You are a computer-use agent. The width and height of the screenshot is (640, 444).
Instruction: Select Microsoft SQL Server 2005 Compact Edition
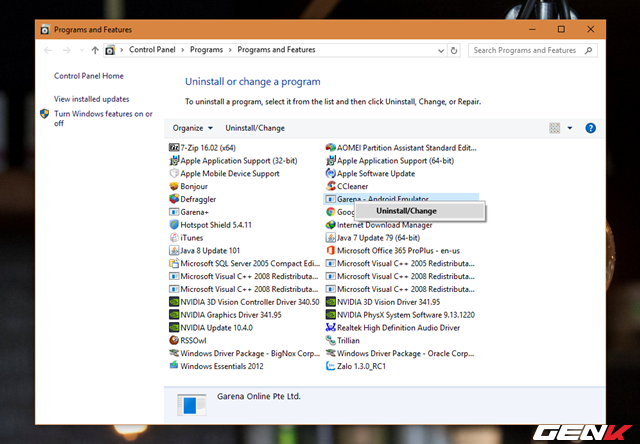point(244,263)
